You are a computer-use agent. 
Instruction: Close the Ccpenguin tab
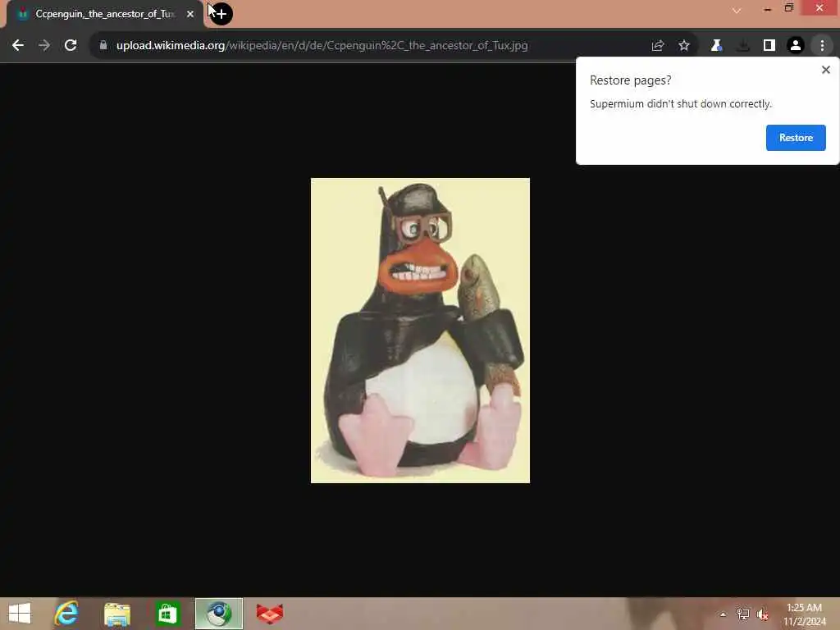tap(190, 14)
